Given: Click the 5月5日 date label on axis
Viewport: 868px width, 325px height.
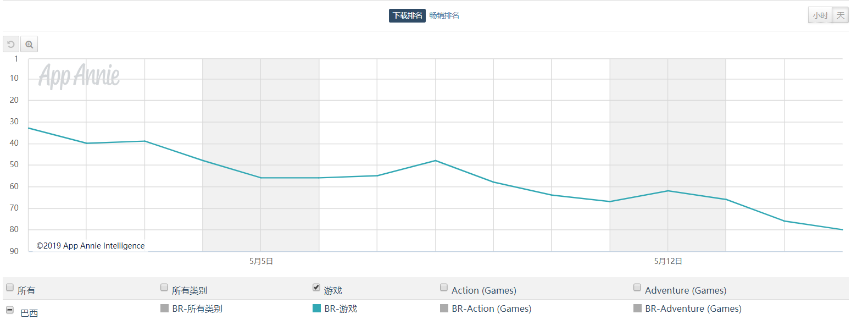Looking at the screenshot, I should [x=261, y=261].
